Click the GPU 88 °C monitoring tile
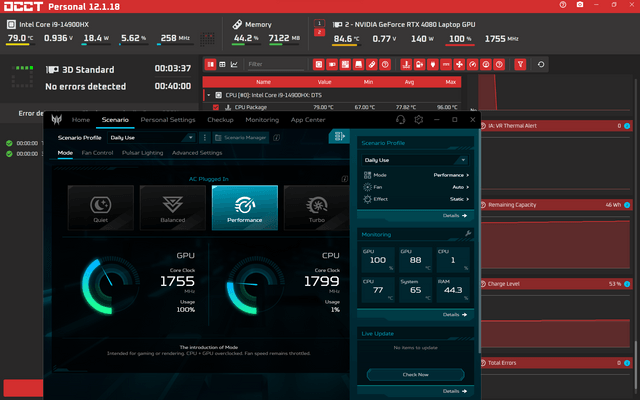This screenshot has width=640, height=400. coord(415,260)
